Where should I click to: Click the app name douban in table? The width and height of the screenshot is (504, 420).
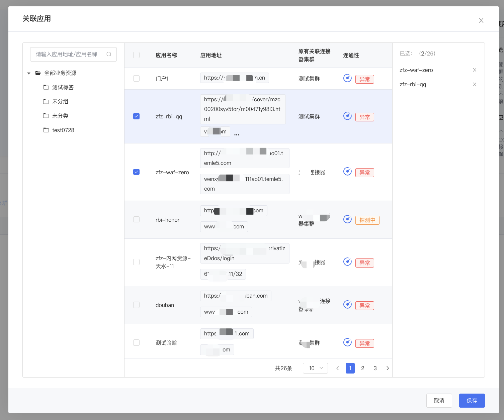click(165, 305)
